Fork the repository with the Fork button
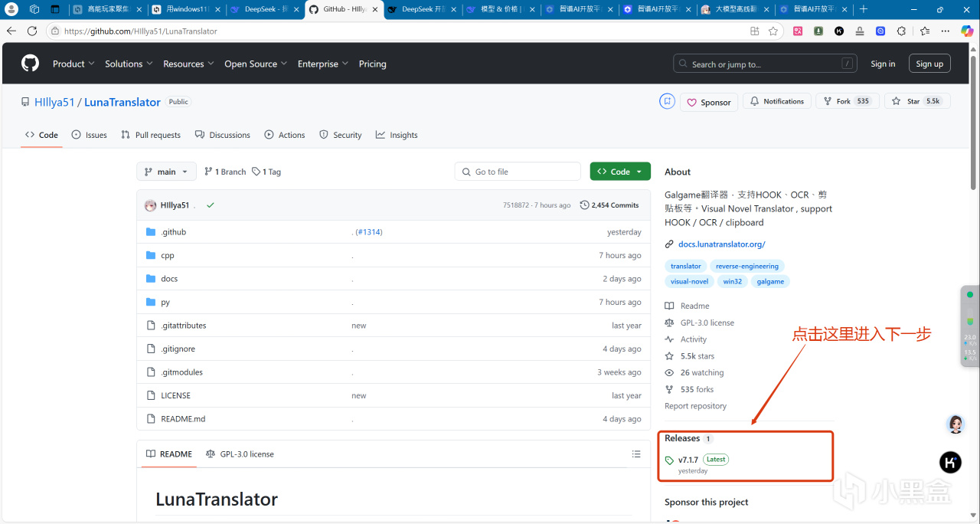980x524 pixels. coord(846,101)
